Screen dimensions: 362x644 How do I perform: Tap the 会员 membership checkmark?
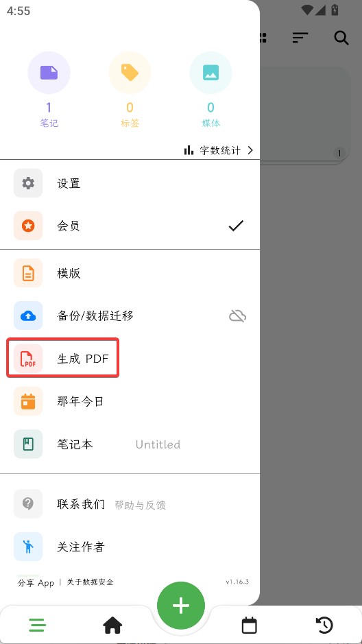[236, 226]
